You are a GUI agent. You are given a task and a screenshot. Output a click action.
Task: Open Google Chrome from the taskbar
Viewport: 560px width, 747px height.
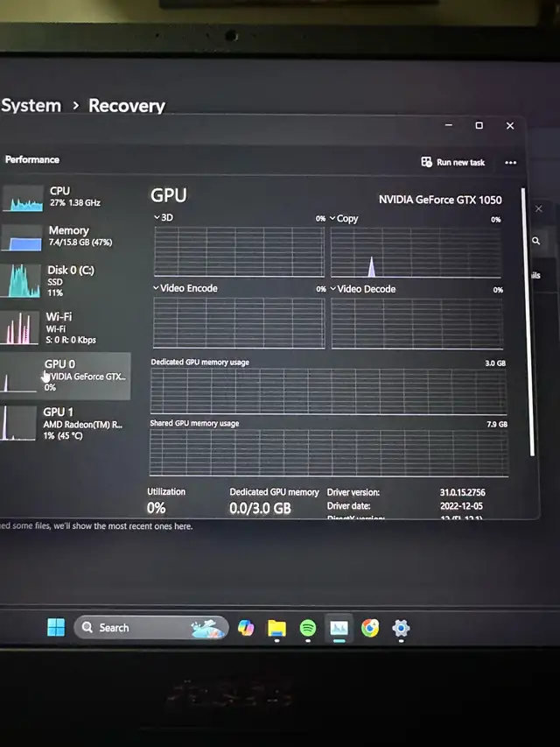pyautogui.click(x=370, y=629)
